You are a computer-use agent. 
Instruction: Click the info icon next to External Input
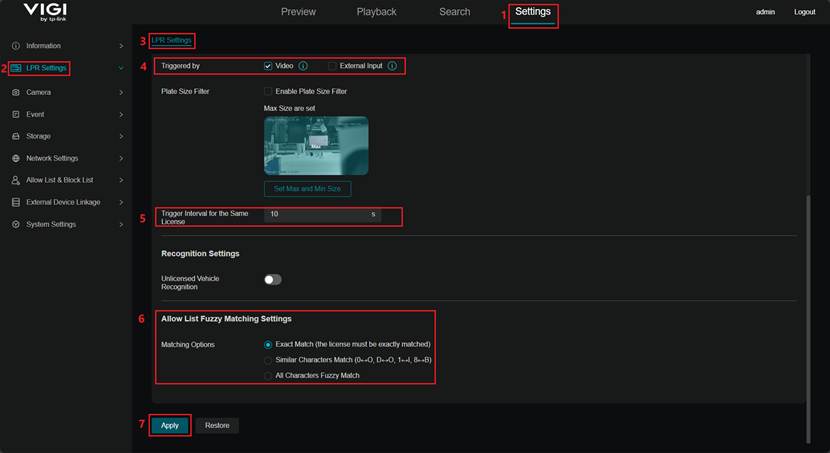pyautogui.click(x=392, y=66)
